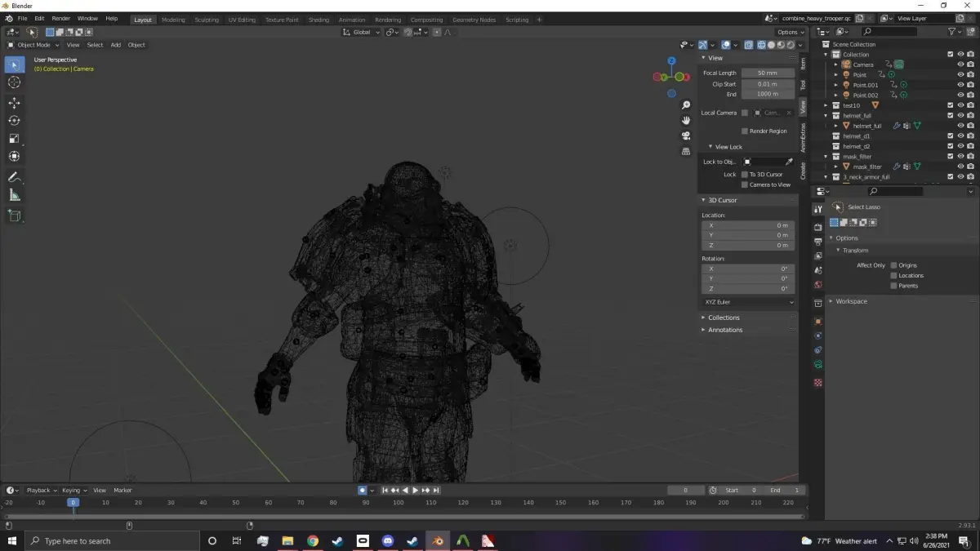Image resolution: width=980 pixels, height=551 pixels.
Task: Select the Rotate tool
Action: [x=14, y=121]
